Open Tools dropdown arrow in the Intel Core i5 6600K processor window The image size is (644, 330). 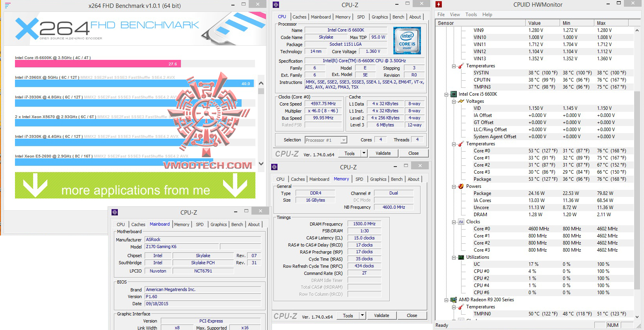coord(364,153)
